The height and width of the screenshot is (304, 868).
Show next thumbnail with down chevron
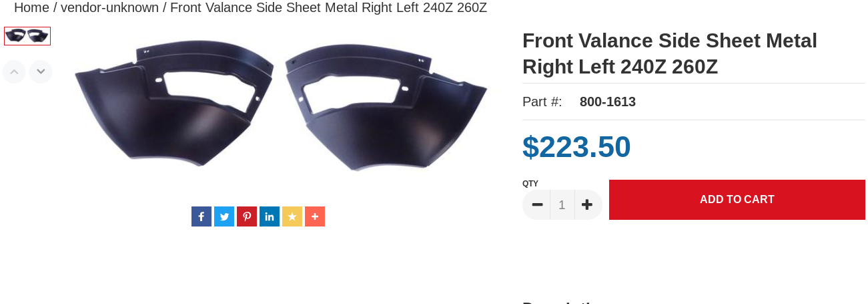pyautogui.click(x=41, y=71)
